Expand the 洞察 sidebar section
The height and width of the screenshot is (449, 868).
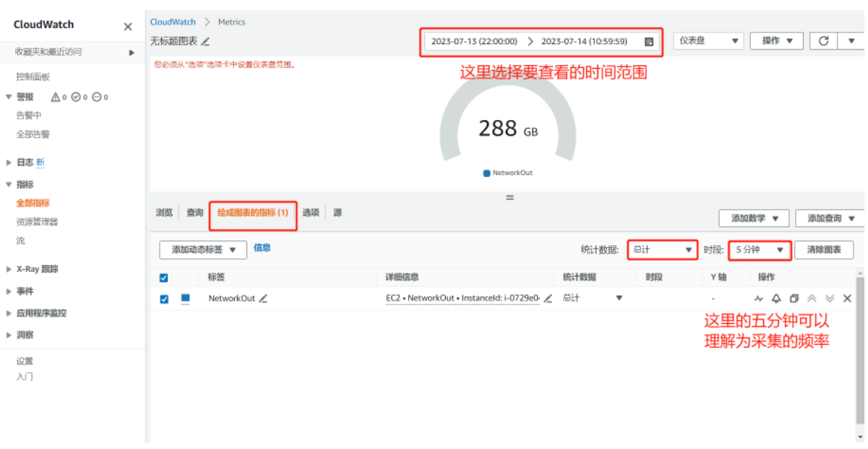(x=9, y=335)
